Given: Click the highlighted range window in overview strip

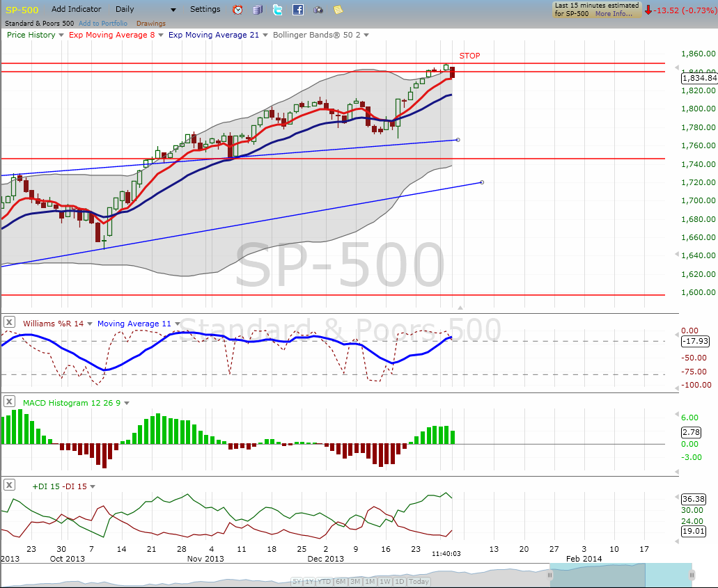Looking at the screenshot, I should click(621, 575).
